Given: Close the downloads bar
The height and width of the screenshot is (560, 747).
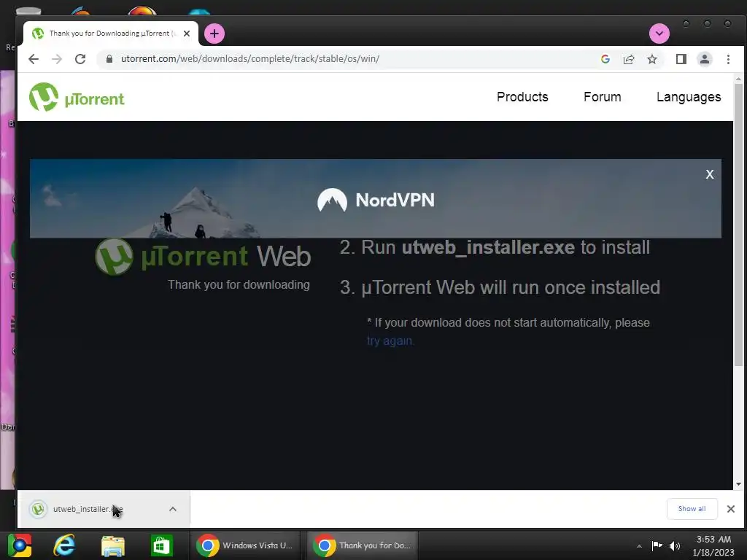Looking at the screenshot, I should [x=731, y=508].
